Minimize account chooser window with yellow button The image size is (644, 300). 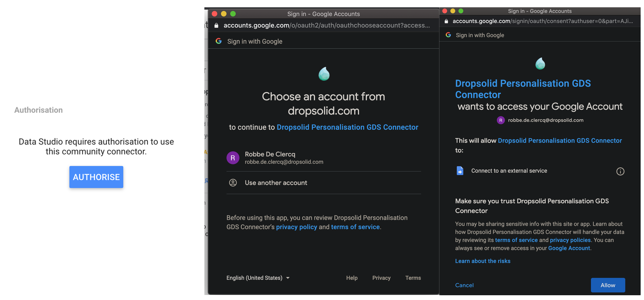pyautogui.click(x=224, y=14)
